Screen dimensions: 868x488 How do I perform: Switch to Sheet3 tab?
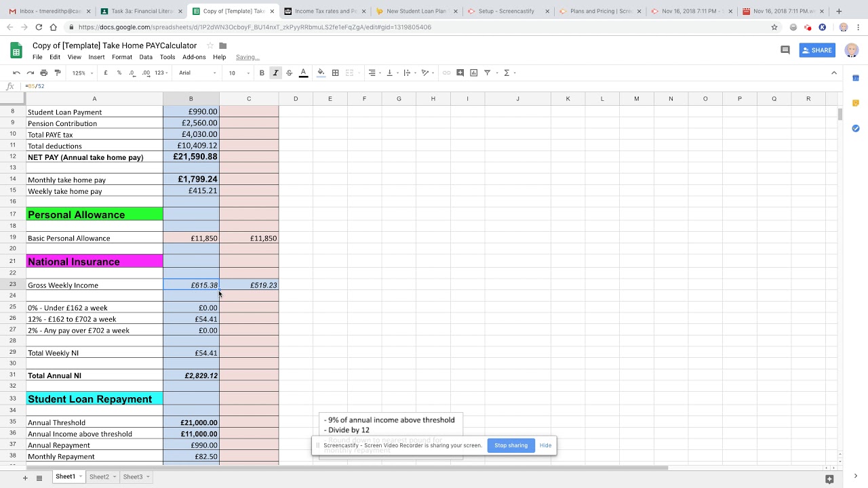(x=133, y=477)
